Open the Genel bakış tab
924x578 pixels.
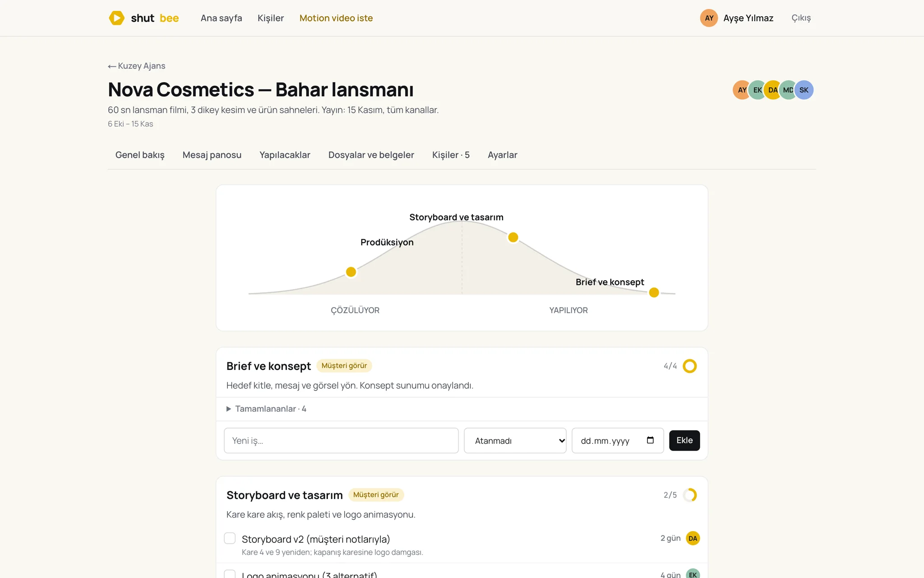click(140, 155)
